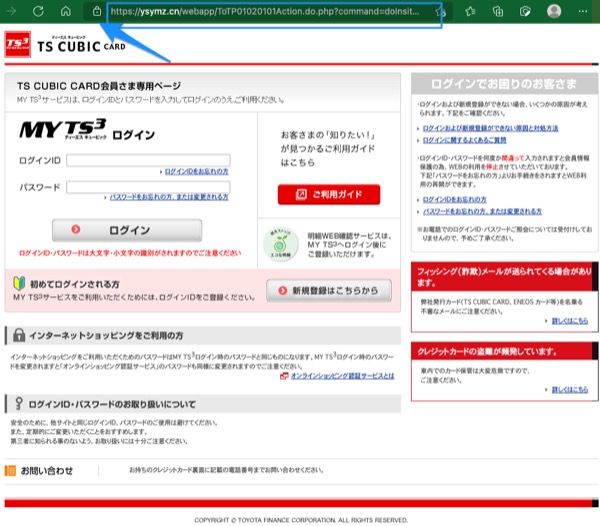
Task: Click the Toyota Finance copyright text
Action: tap(301, 520)
